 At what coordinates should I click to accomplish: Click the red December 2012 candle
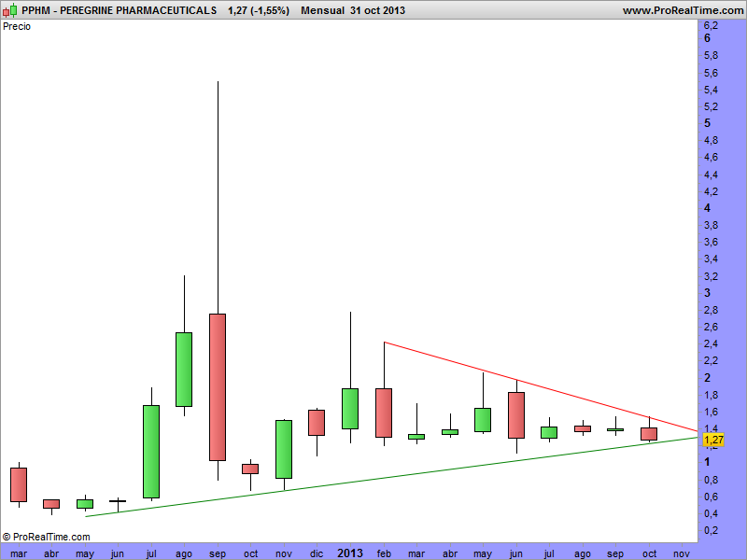coord(317,423)
